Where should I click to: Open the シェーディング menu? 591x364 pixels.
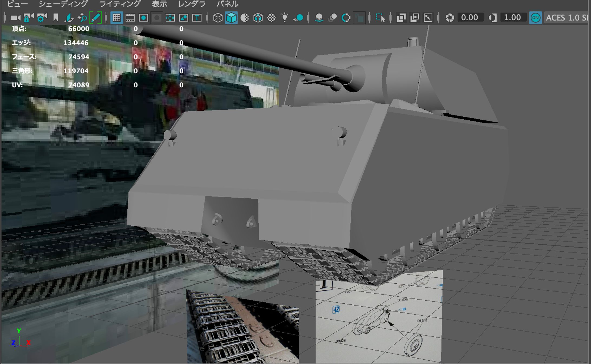pyautogui.click(x=63, y=4)
